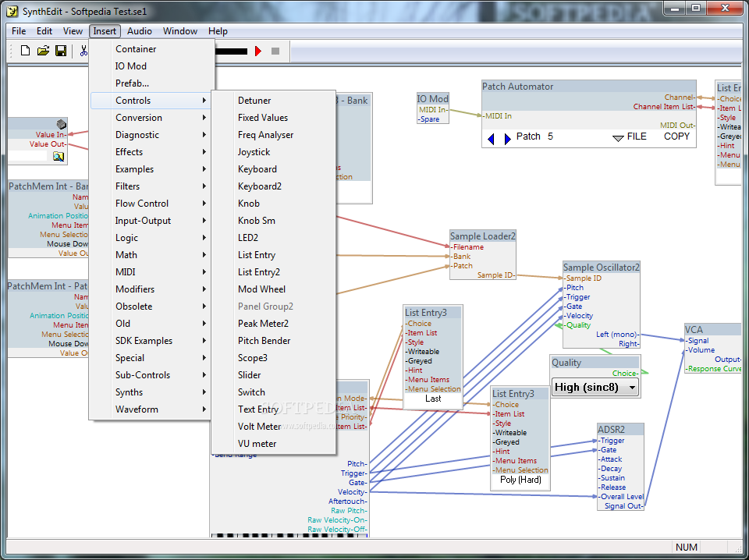Screen dimensions: 749x560
Task: Click the Filename pin on Sample Loader2
Action: (468, 247)
